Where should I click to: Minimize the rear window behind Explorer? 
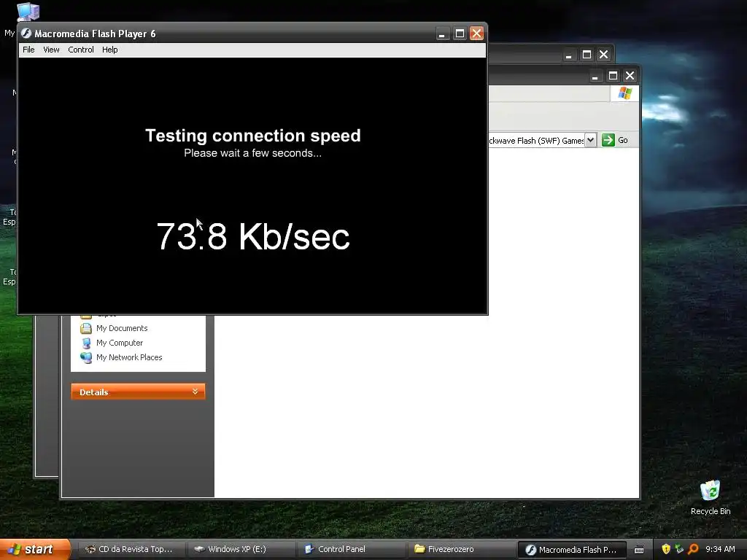[x=569, y=55]
